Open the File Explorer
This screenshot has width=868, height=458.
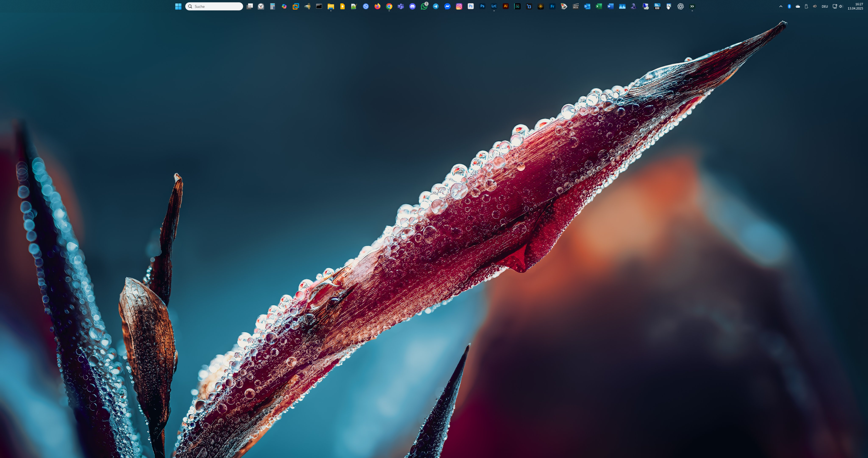point(330,6)
